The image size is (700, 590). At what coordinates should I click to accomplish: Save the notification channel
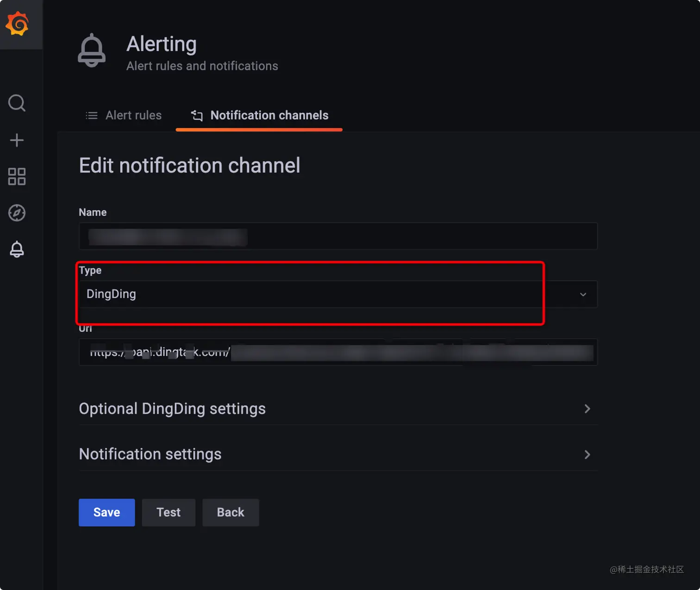pos(106,512)
